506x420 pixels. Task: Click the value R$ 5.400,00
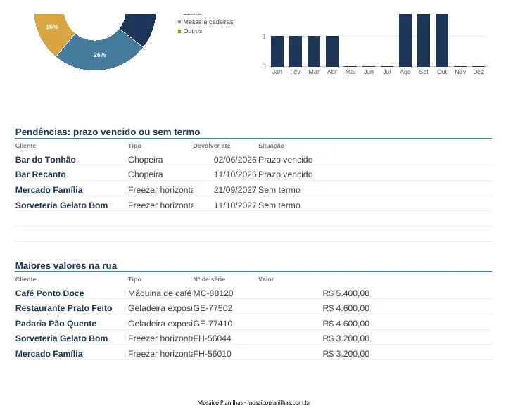346,293
